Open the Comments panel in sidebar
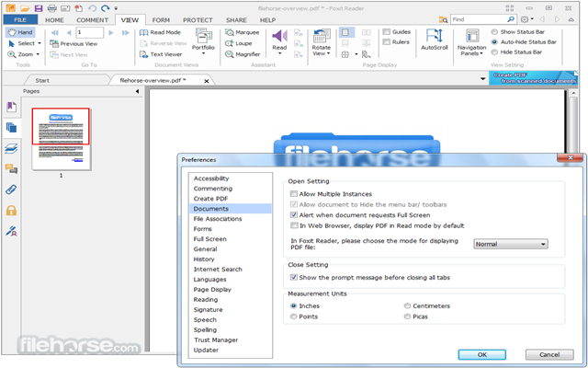Image resolution: width=588 pixels, height=368 pixels. [11, 169]
